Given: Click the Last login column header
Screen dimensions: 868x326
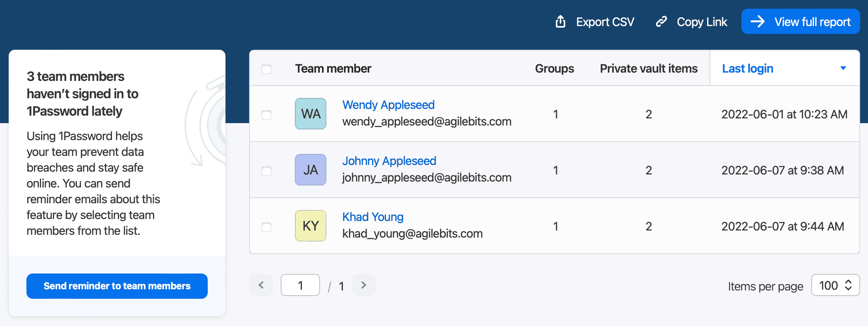Looking at the screenshot, I should 784,68.
